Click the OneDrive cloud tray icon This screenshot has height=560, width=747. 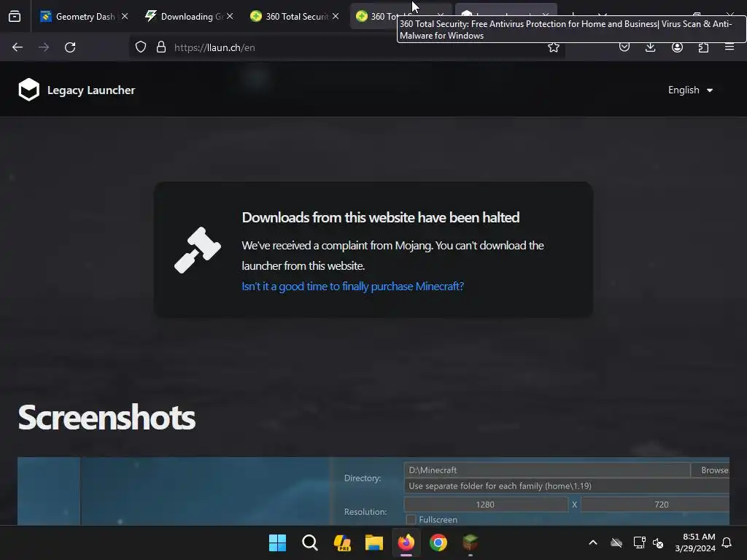click(x=616, y=542)
